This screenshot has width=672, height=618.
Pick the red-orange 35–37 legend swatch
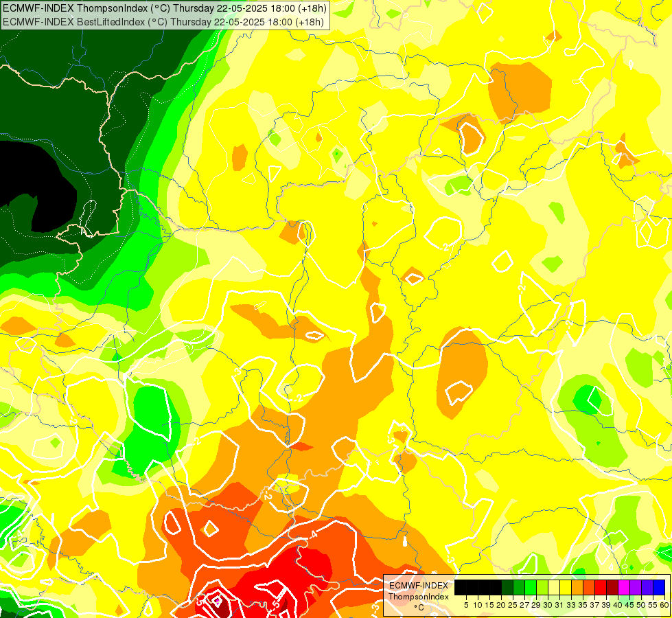click(589, 588)
